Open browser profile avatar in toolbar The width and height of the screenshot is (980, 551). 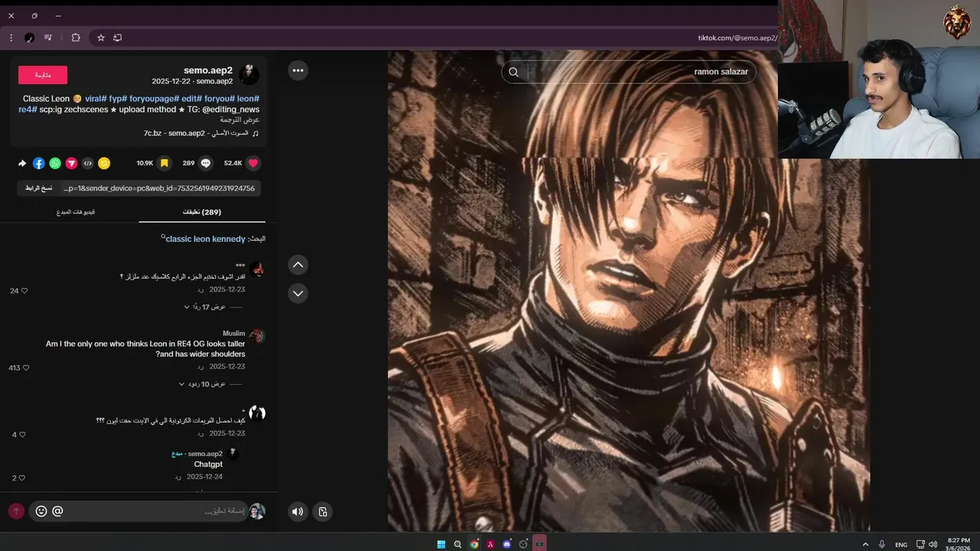[x=29, y=37]
